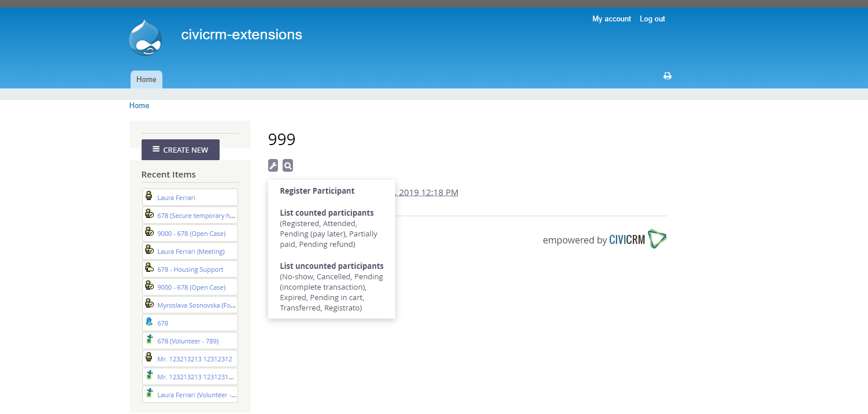868x414 pixels.
Task: Click the CiviCRM logo
Action: 638,239
